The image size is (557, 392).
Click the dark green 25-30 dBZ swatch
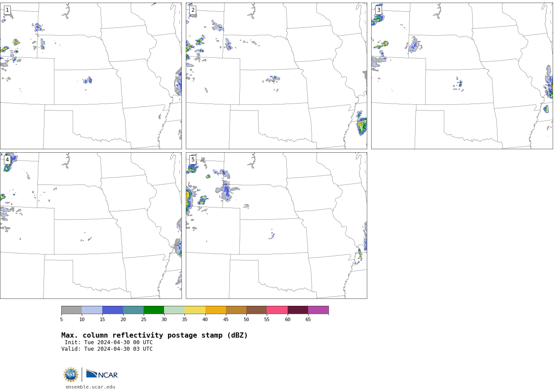tap(154, 310)
